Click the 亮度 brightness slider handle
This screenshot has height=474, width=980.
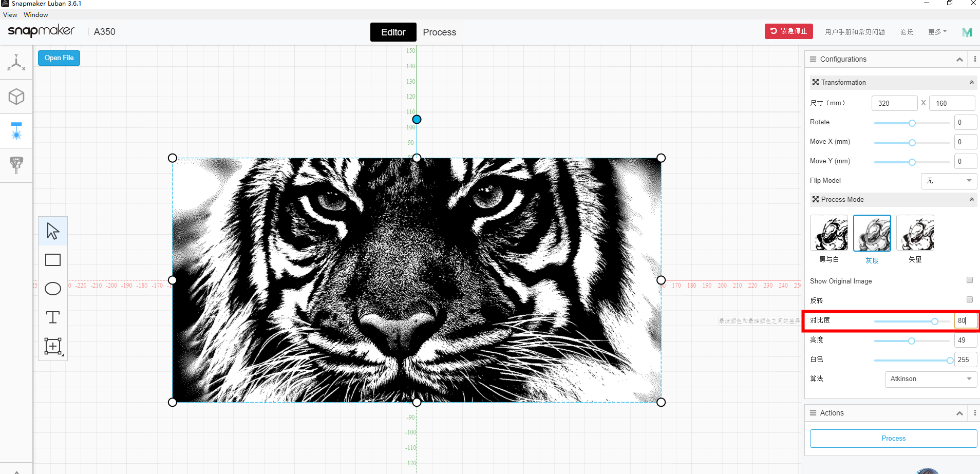click(x=912, y=341)
